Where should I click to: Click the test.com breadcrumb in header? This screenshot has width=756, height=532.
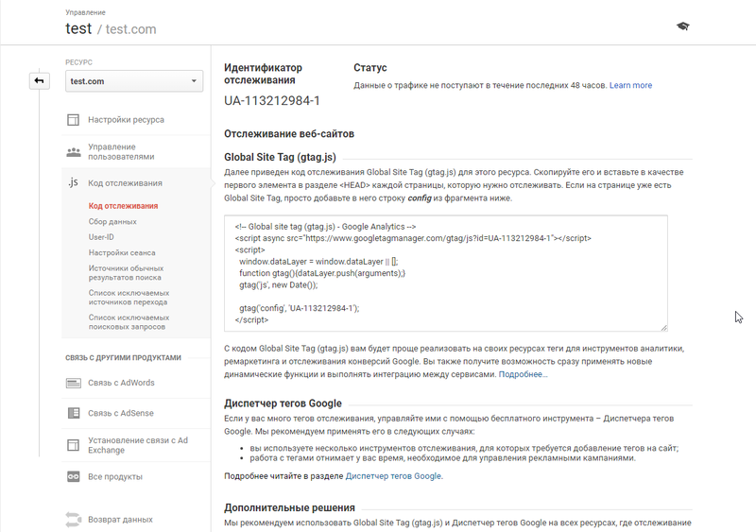(x=130, y=29)
